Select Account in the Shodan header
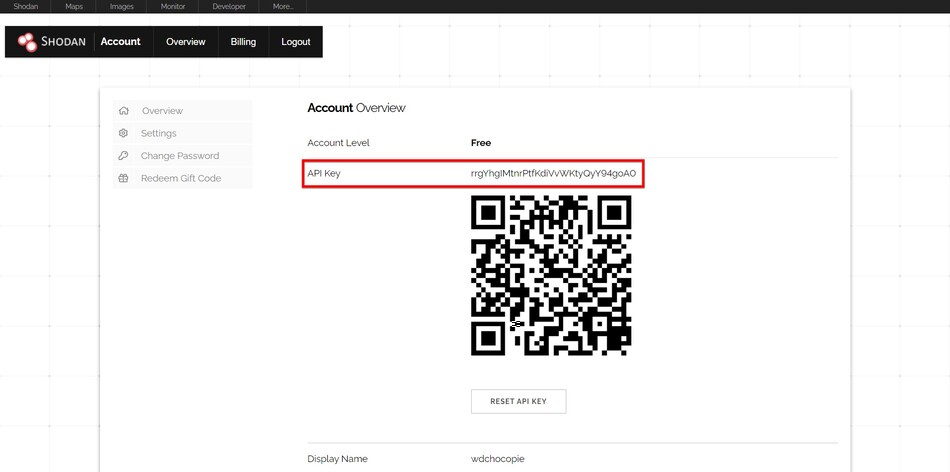The height and width of the screenshot is (472, 950). 121,42
